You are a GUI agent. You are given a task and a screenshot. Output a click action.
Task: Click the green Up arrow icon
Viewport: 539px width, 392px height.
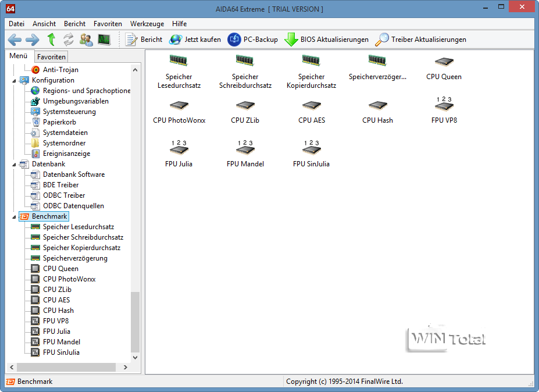[x=51, y=40]
